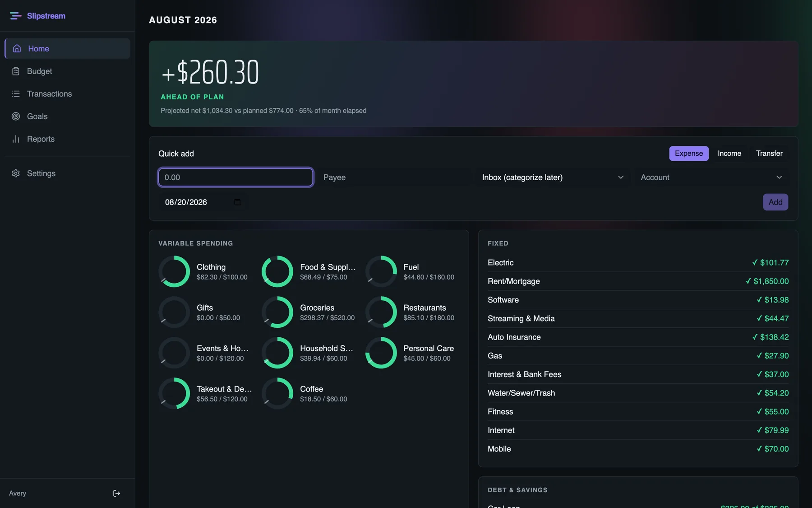Open the Home sidebar item
The image size is (812, 508).
(68, 48)
